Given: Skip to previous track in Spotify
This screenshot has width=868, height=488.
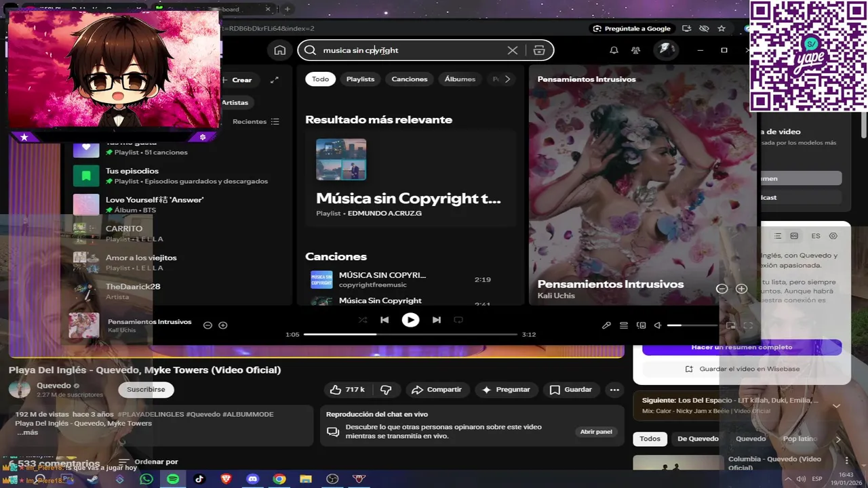Looking at the screenshot, I should click(384, 320).
